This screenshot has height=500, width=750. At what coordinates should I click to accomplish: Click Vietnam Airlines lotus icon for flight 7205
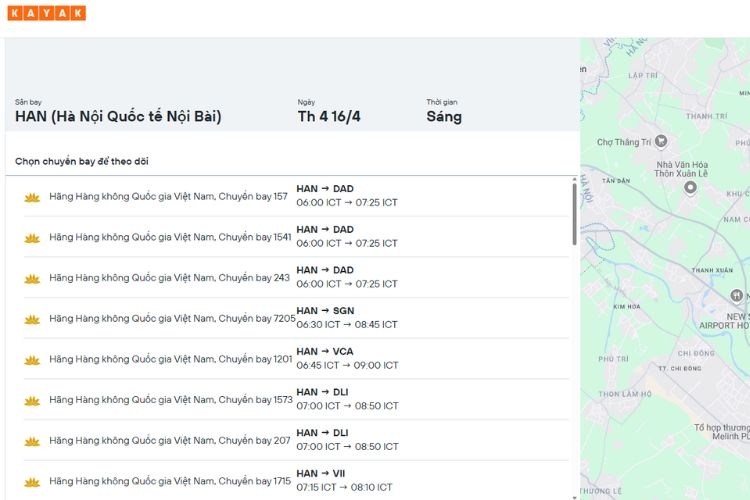[x=32, y=319]
